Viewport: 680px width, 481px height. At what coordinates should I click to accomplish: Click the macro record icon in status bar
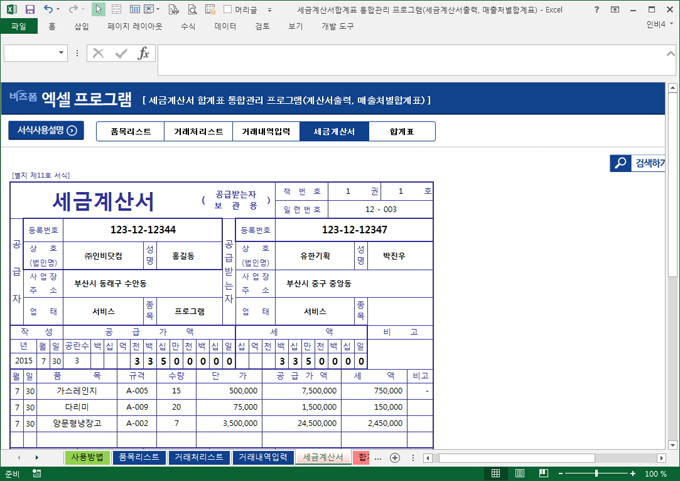pos(39,473)
